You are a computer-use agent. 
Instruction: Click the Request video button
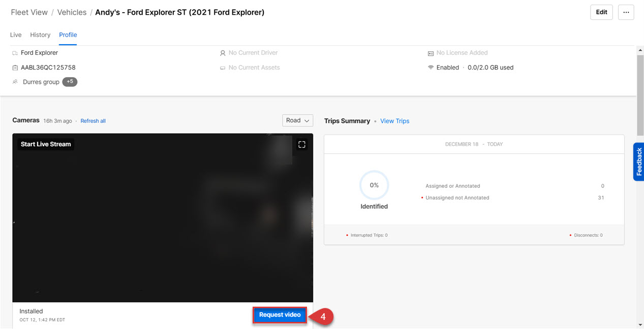coord(280,315)
